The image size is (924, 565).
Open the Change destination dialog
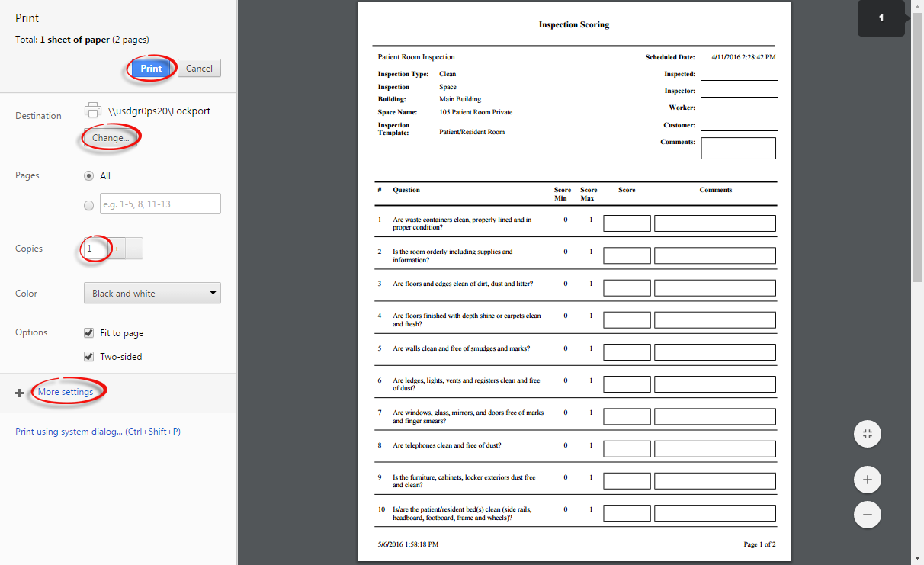click(111, 138)
